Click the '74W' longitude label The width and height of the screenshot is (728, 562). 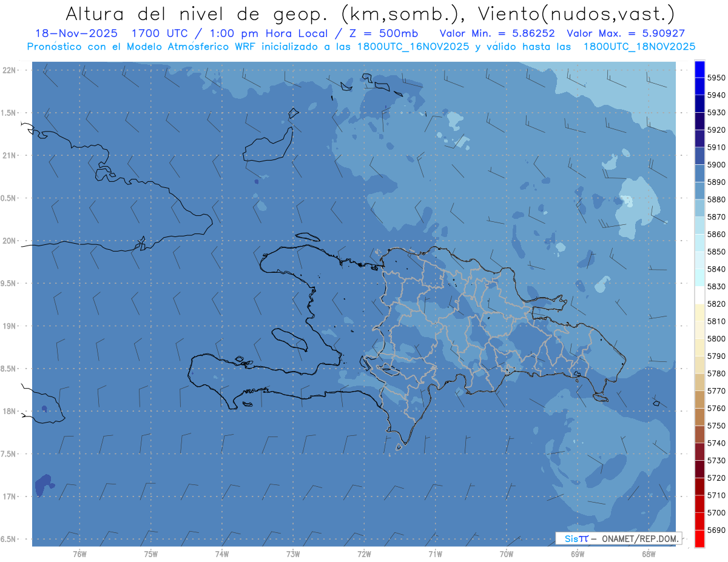point(221,554)
